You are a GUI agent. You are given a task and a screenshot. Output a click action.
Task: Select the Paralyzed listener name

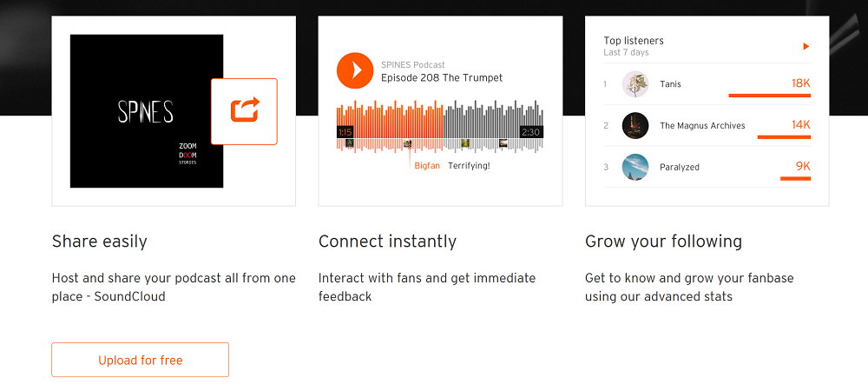pos(680,167)
